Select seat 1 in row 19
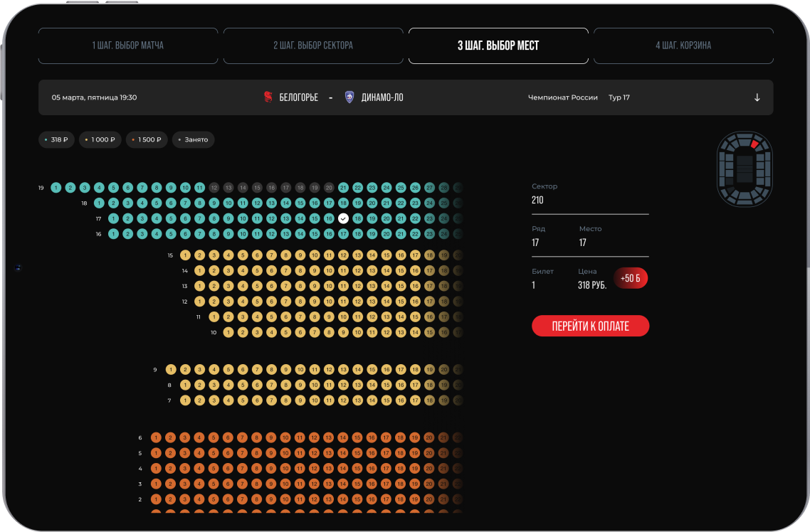The width and height of the screenshot is (810, 532). (56, 188)
